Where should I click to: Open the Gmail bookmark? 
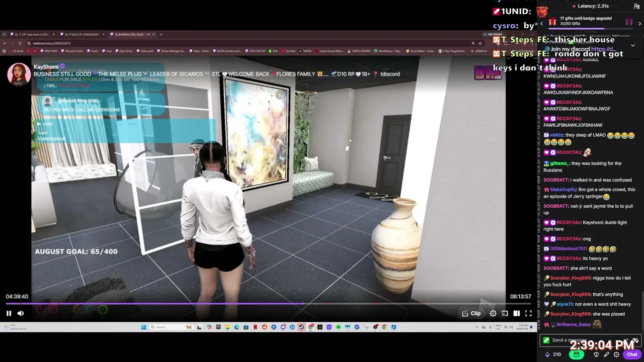tap(18, 51)
